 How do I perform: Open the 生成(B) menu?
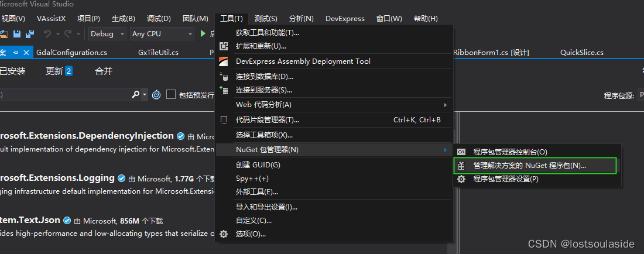pyautogui.click(x=124, y=19)
